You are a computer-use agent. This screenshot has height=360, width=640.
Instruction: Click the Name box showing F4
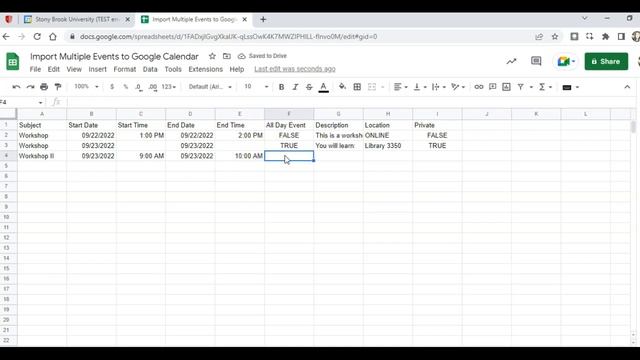coord(21,102)
